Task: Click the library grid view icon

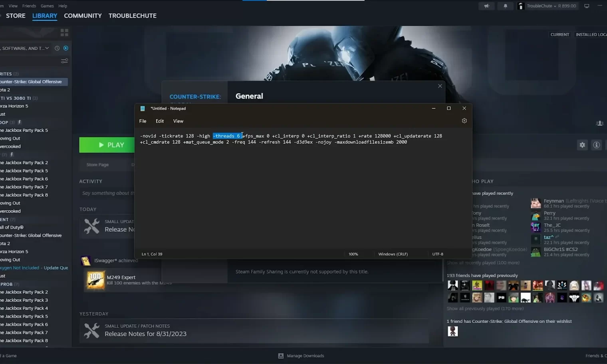Action: 64,32
